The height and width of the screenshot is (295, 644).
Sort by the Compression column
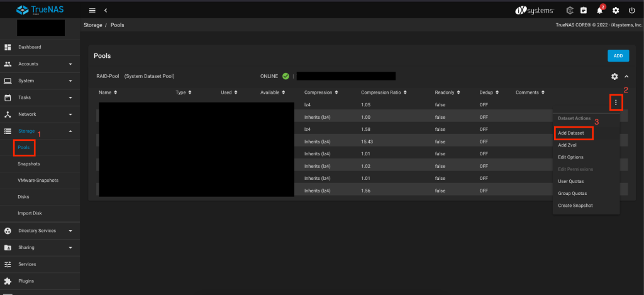[x=321, y=92]
